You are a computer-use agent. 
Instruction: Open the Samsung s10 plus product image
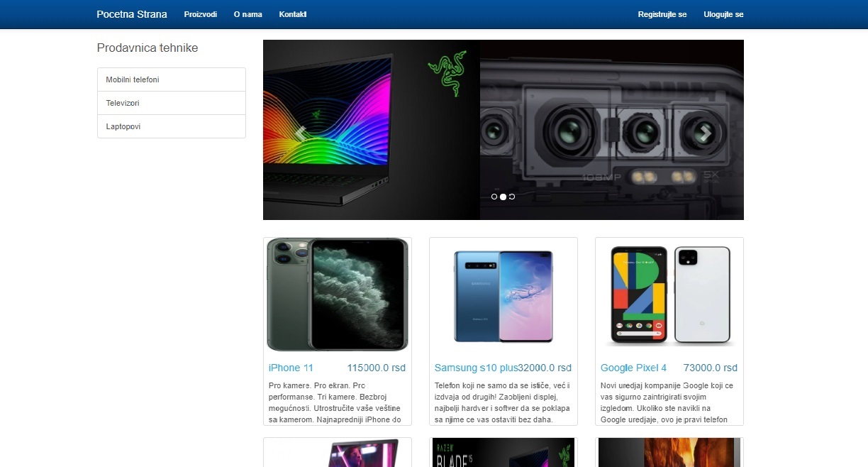click(x=503, y=295)
